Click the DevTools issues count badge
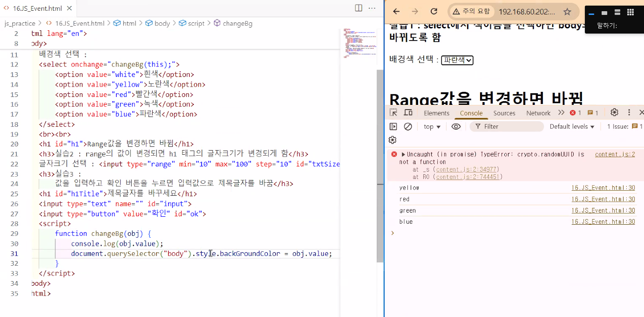This screenshot has width=644, height=317. (593, 113)
